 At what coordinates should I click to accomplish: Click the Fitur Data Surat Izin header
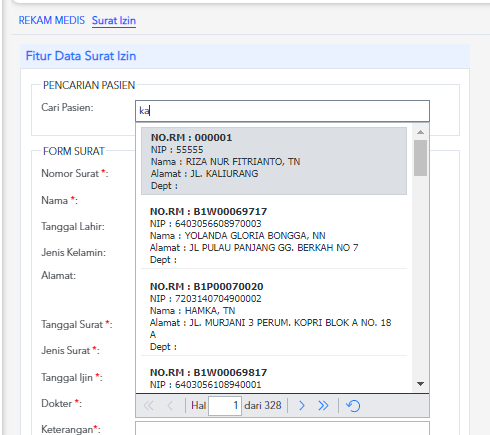(81, 56)
